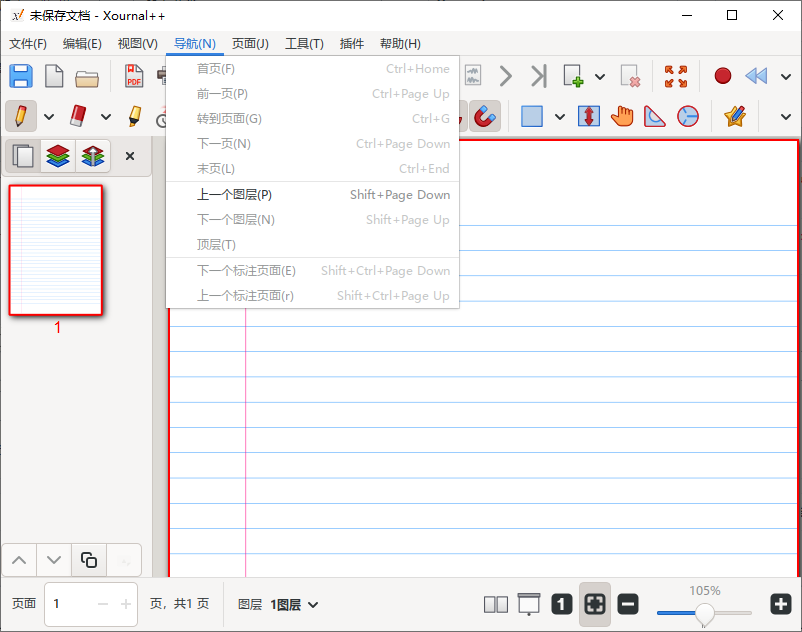The width and height of the screenshot is (802, 632).
Task: Open the 帮助(H) menu
Action: [400, 44]
